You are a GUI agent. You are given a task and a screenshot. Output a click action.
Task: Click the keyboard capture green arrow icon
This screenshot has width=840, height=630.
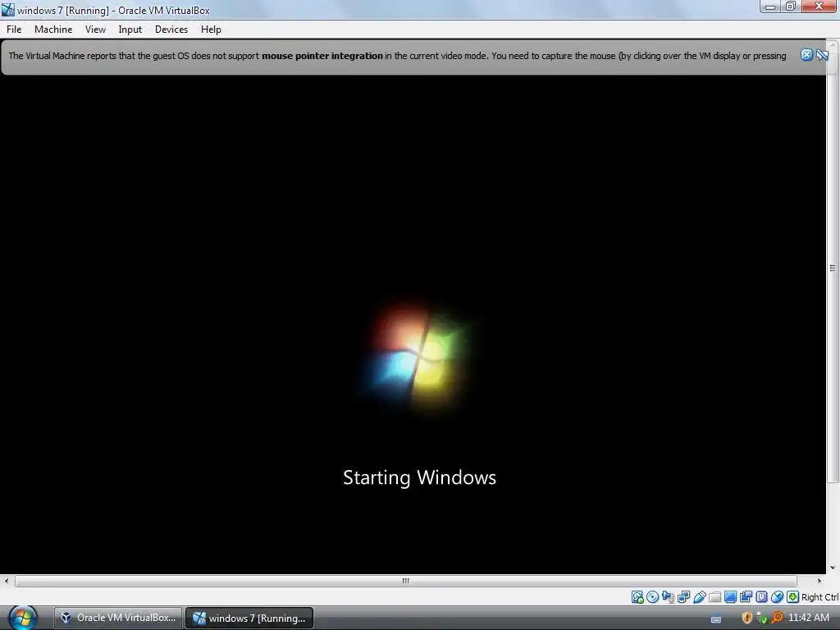(793, 597)
